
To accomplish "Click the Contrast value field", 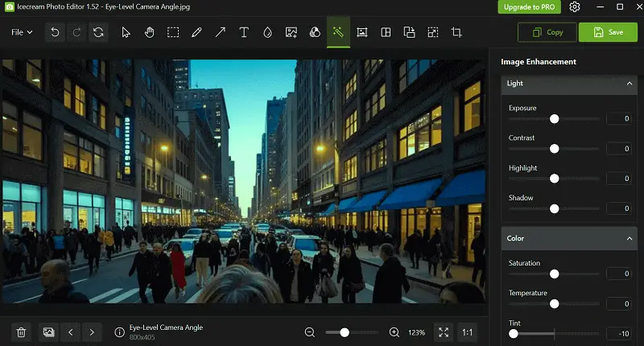I will tap(619, 149).
